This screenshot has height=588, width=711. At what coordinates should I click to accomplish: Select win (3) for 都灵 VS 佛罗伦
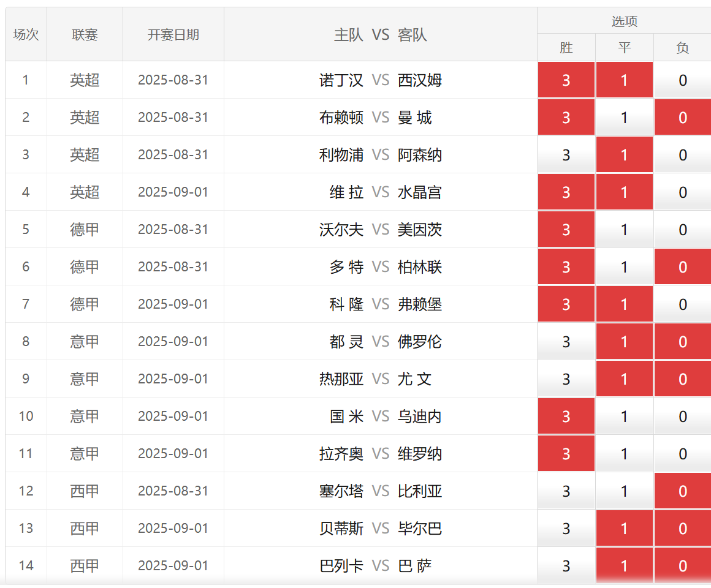(x=566, y=342)
